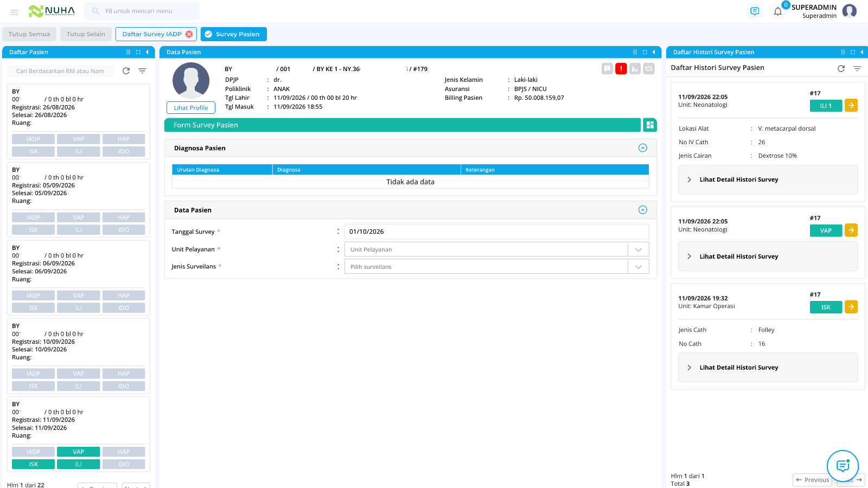Expand Lihat Detail Histori Survey for VAP

768,256
